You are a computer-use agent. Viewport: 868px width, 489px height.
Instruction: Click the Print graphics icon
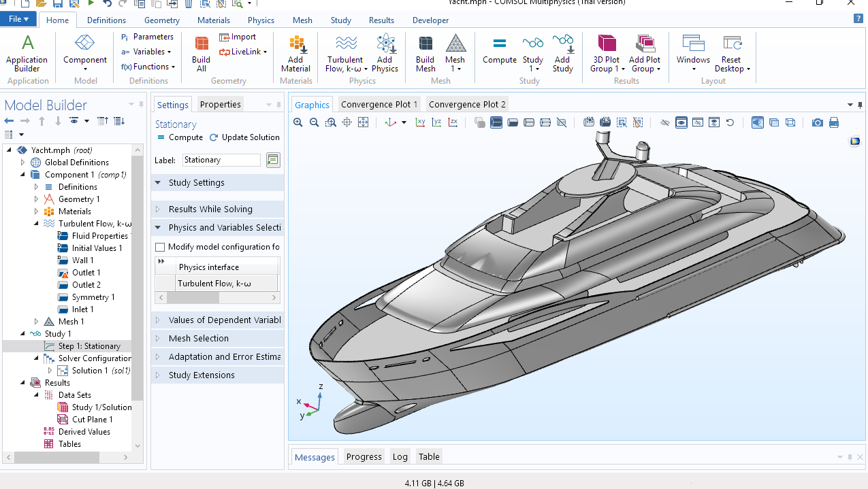pyautogui.click(x=834, y=122)
